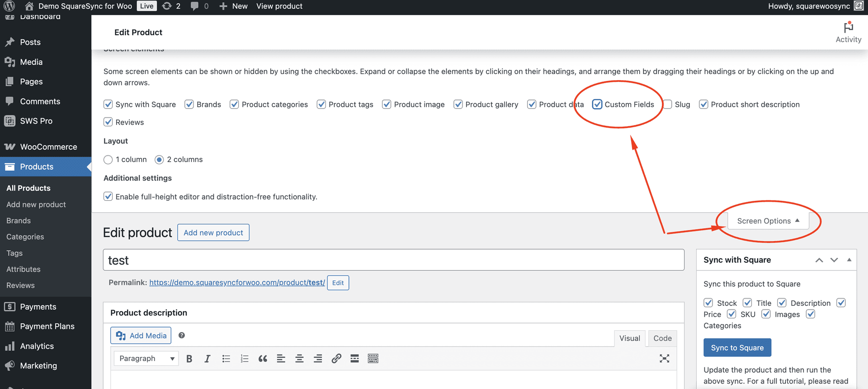The width and height of the screenshot is (868, 389).
Task: Disable full-height editor checkbox
Action: pos(108,196)
